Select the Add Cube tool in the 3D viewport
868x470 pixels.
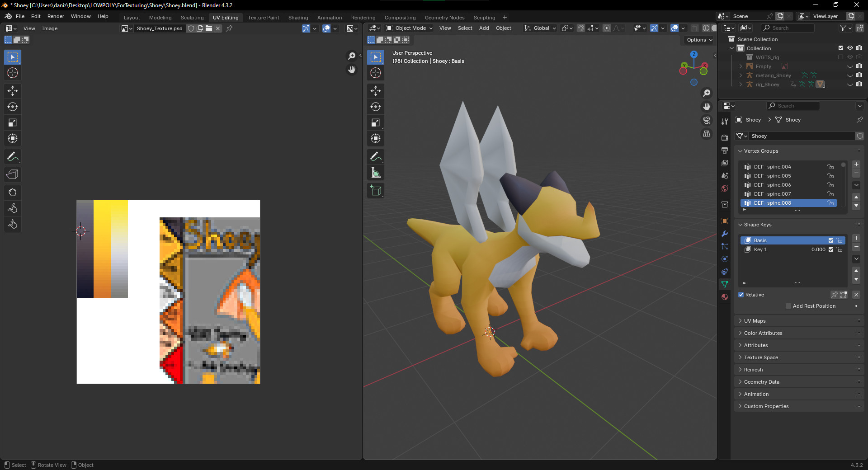376,190
